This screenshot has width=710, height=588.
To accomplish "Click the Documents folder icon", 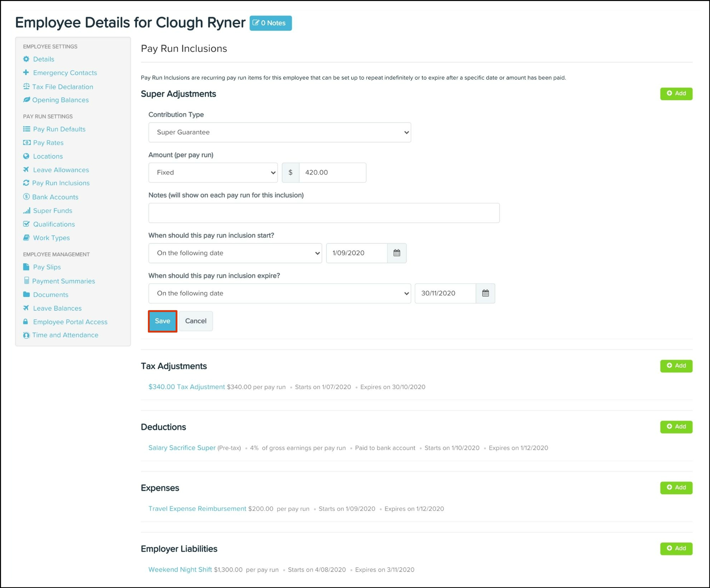I will pyautogui.click(x=26, y=295).
